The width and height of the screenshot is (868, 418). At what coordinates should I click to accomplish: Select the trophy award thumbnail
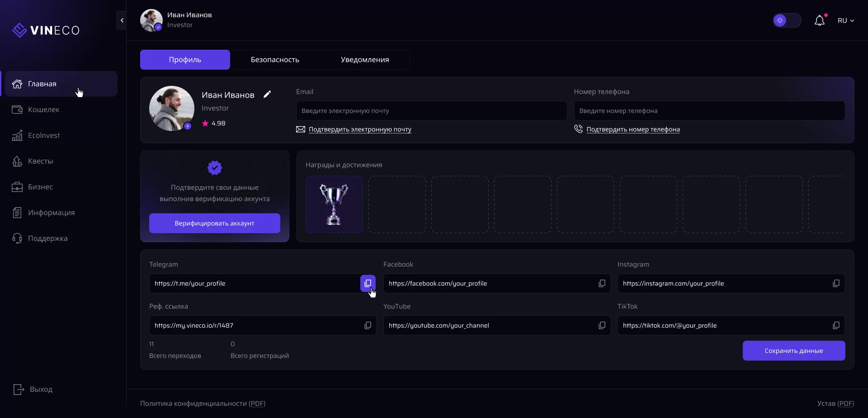point(334,204)
